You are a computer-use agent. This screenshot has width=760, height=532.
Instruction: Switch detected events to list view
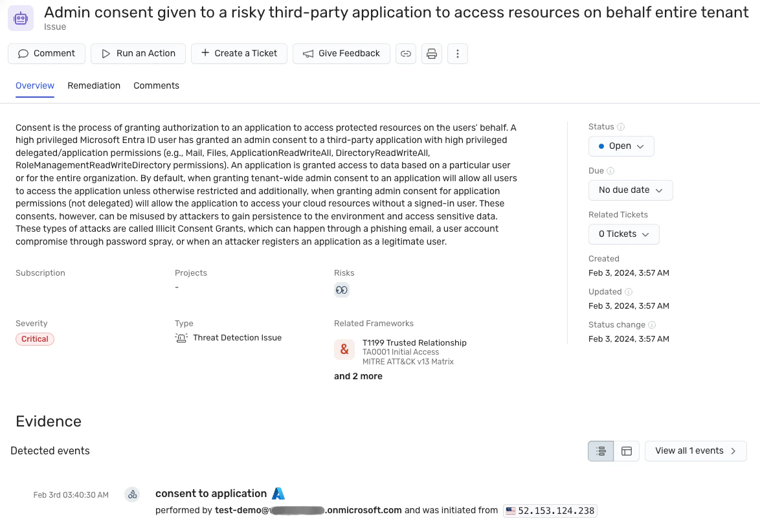601,451
